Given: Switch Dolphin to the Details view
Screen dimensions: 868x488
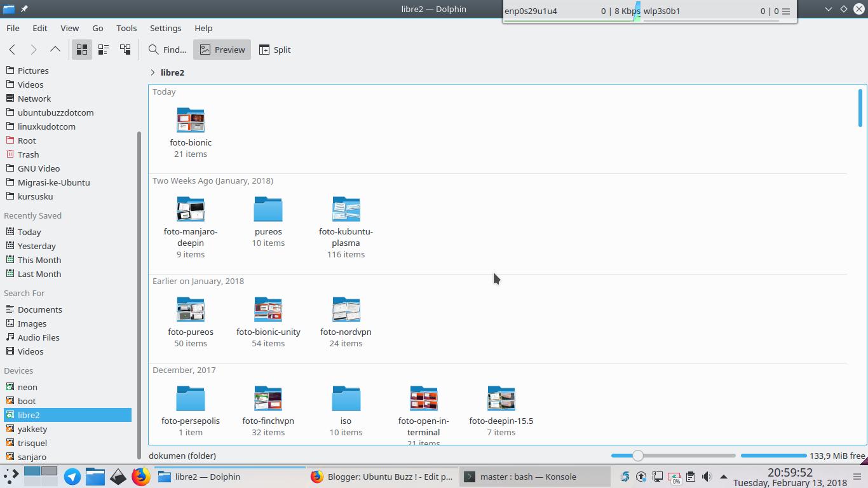Looking at the screenshot, I should [x=103, y=49].
